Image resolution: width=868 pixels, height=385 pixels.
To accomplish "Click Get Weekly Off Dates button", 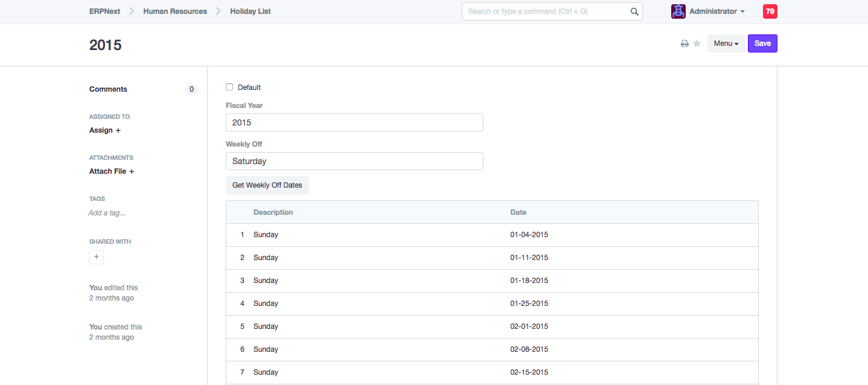I will (x=267, y=185).
